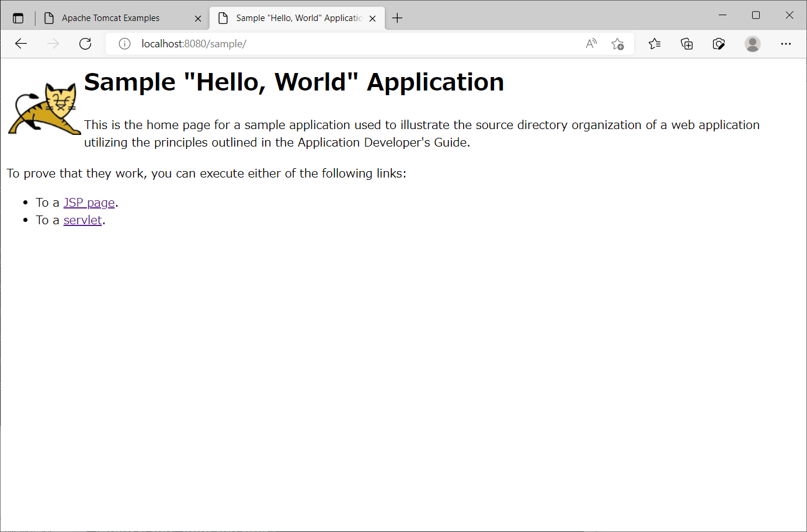Open the servlet link
This screenshot has width=807, height=532.
82,220
